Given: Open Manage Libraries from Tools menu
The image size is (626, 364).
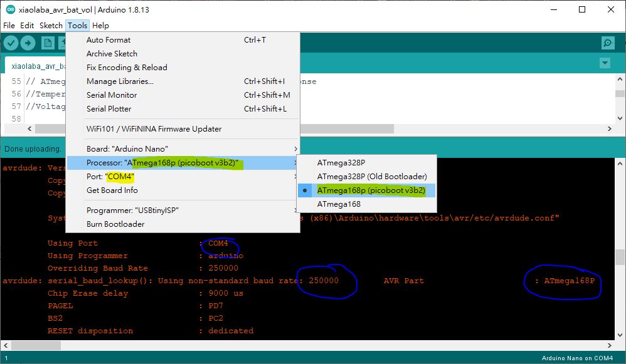Looking at the screenshot, I should pyautogui.click(x=183, y=81).
